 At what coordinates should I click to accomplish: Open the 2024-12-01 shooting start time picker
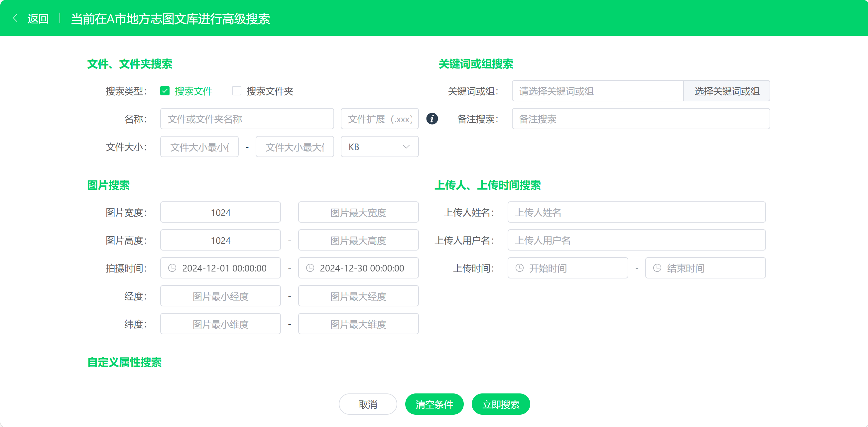[220, 268]
